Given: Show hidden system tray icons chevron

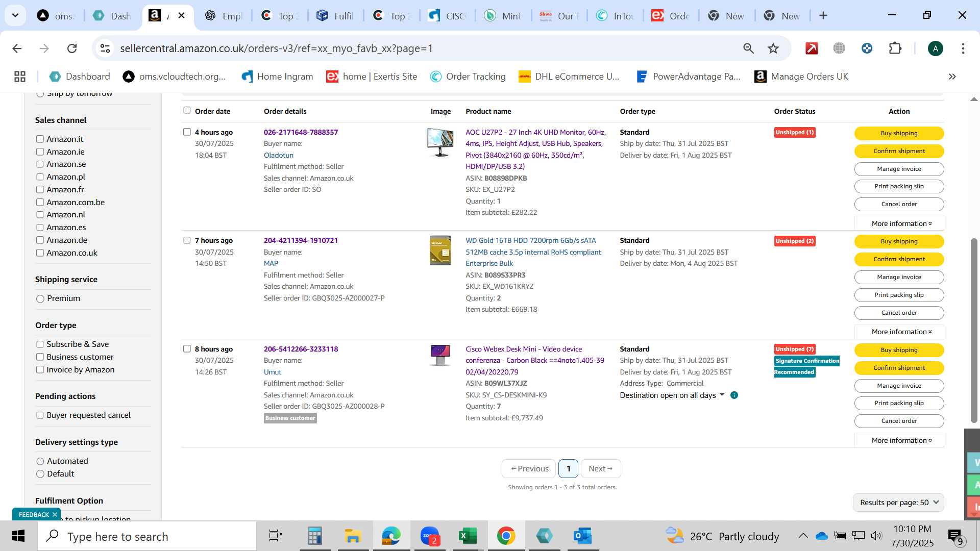Looking at the screenshot, I should tap(803, 536).
